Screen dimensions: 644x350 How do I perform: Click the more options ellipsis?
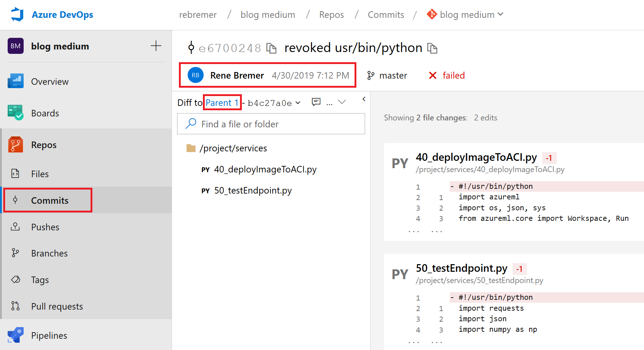click(329, 103)
